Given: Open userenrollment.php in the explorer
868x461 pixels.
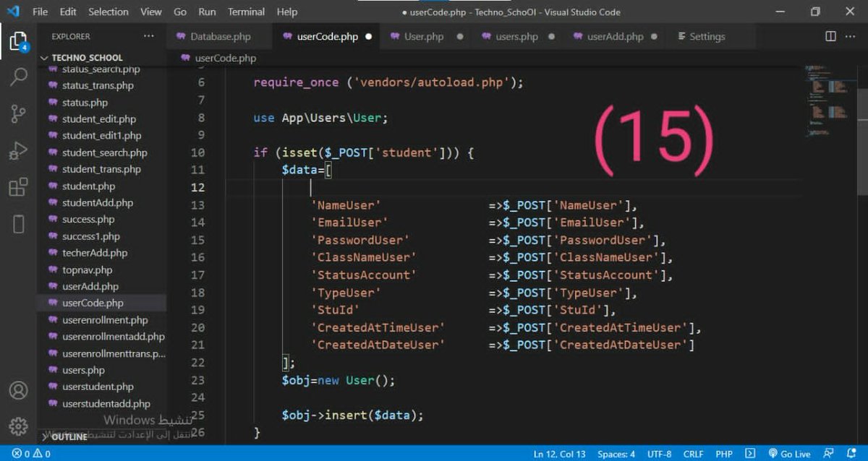Looking at the screenshot, I should (105, 319).
